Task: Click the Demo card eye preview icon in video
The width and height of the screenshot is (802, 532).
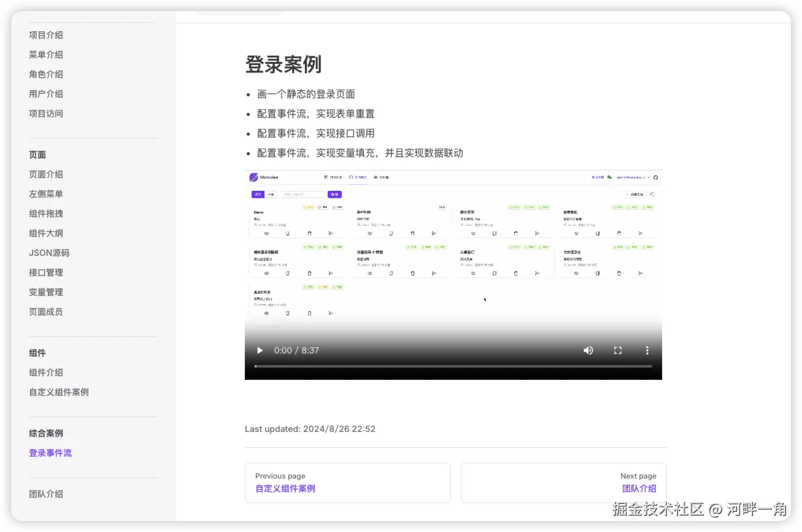Action: pyautogui.click(x=266, y=233)
